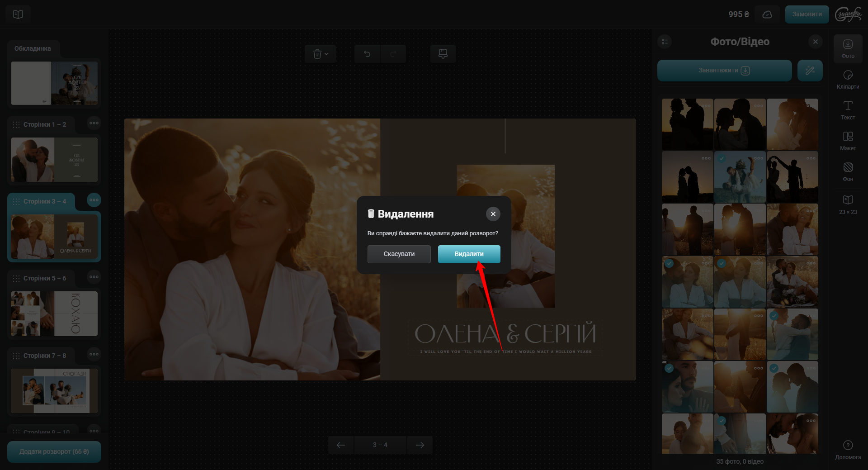Click Додати розворот (66 ₴) button
Viewport: 868px width, 470px height.
coord(54,451)
